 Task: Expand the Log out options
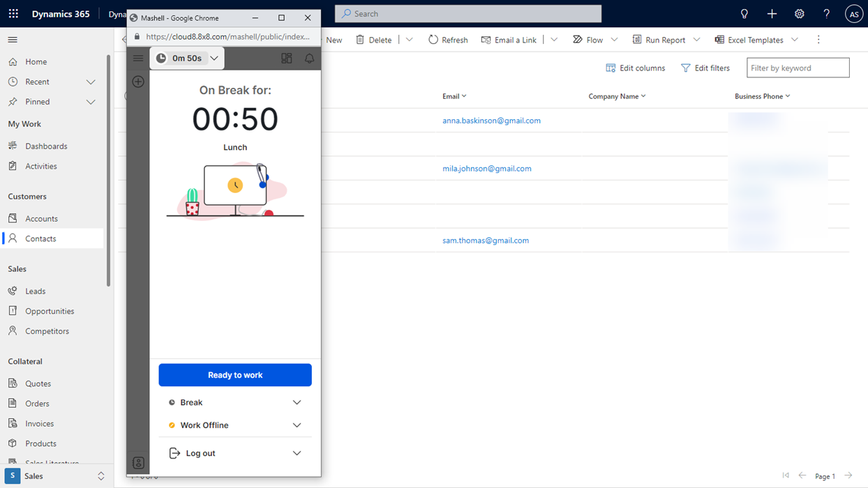point(297,452)
